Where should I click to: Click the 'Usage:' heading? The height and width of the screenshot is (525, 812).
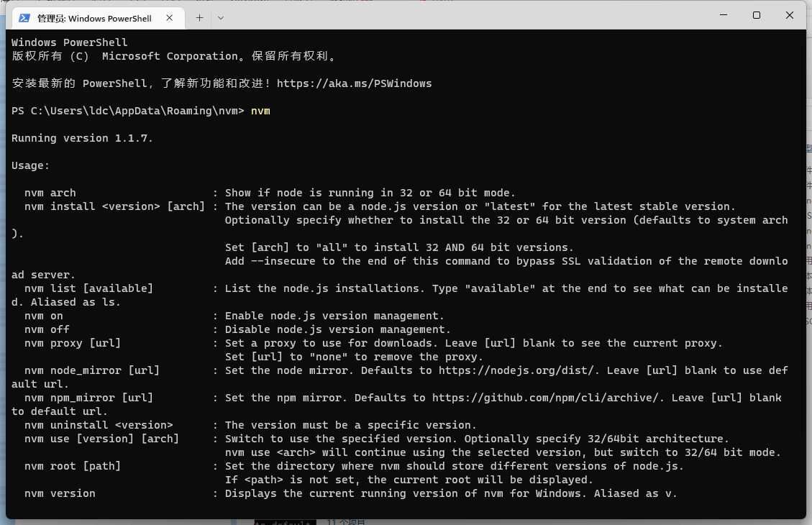[30, 165]
